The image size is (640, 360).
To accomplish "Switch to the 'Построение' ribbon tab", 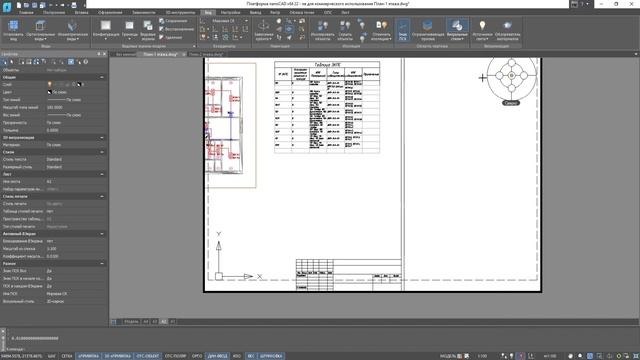I will 54,13.
